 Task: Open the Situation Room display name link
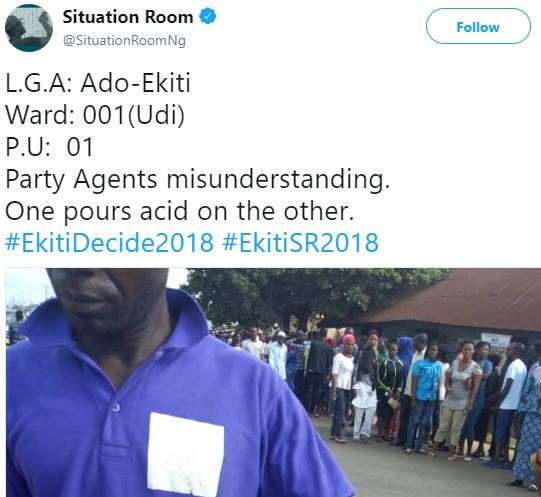coord(128,17)
